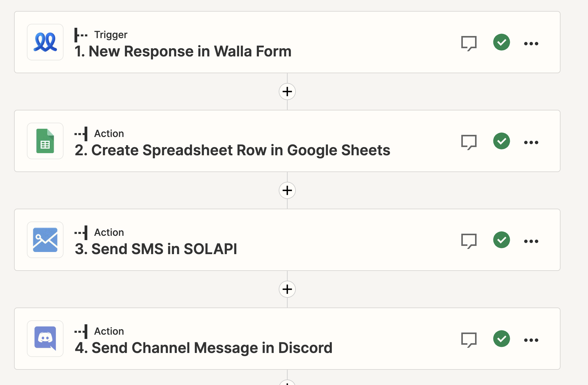Click the Google Sheets app icon

point(45,141)
